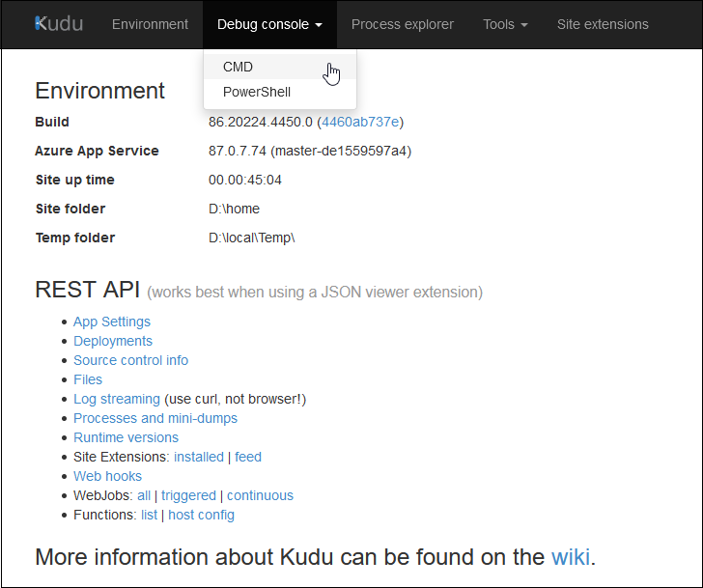Open build commit link 4460ab737e
Viewport: 703px width, 588px height.
[x=360, y=122]
